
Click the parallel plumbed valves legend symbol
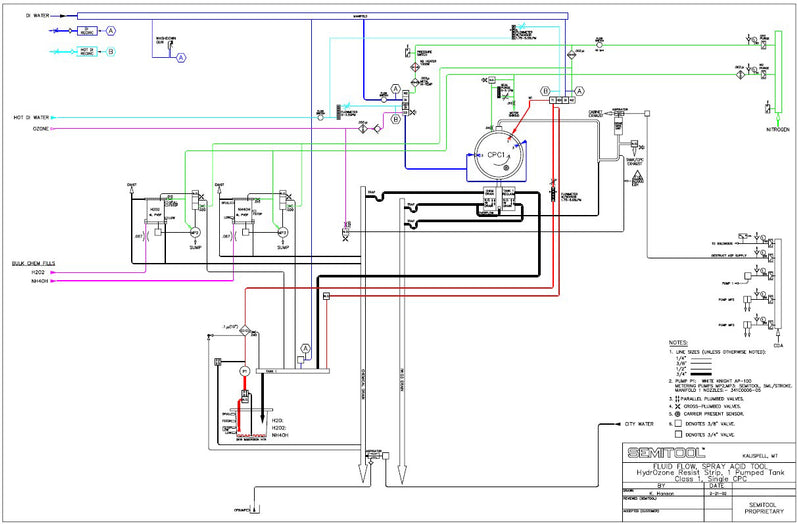point(678,398)
